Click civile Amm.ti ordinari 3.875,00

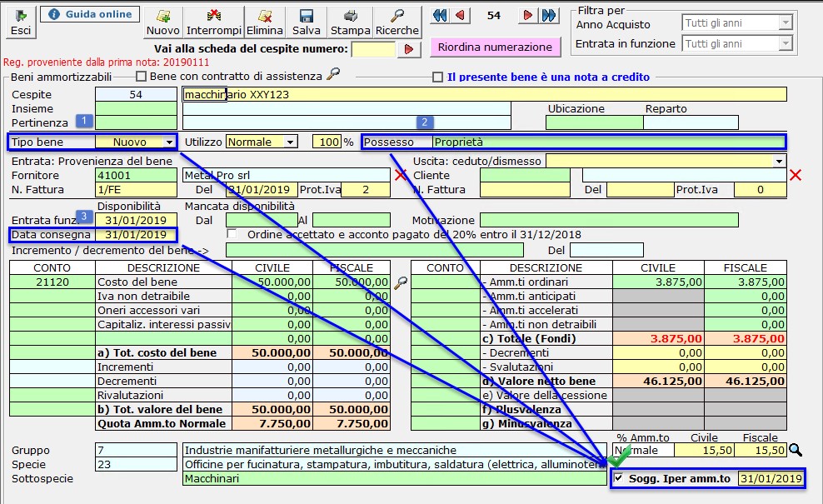(x=658, y=282)
